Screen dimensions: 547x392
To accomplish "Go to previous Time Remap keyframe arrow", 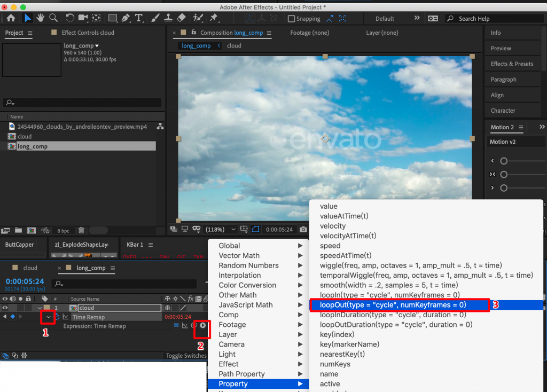I will (x=4, y=317).
